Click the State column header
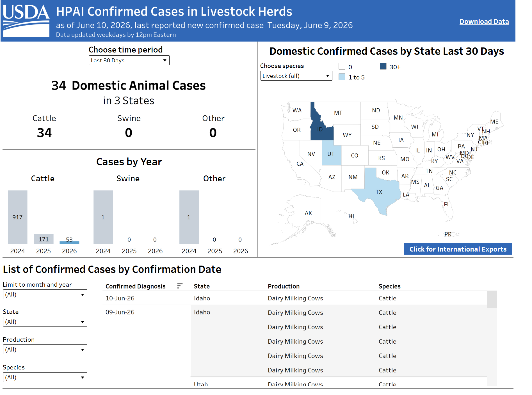532x395 pixels. (202, 286)
